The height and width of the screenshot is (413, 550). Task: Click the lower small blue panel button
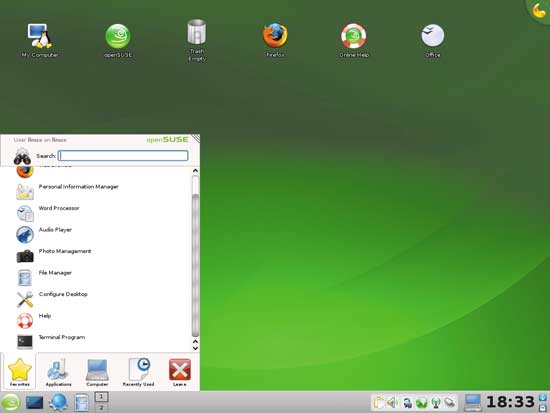coord(543,408)
